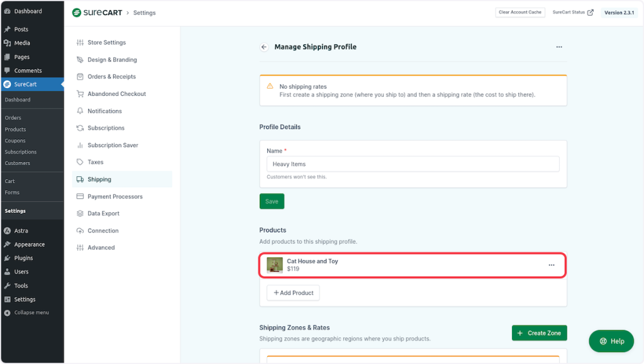
Task: Click the Data Export layers icon
Action: (80, 213)
